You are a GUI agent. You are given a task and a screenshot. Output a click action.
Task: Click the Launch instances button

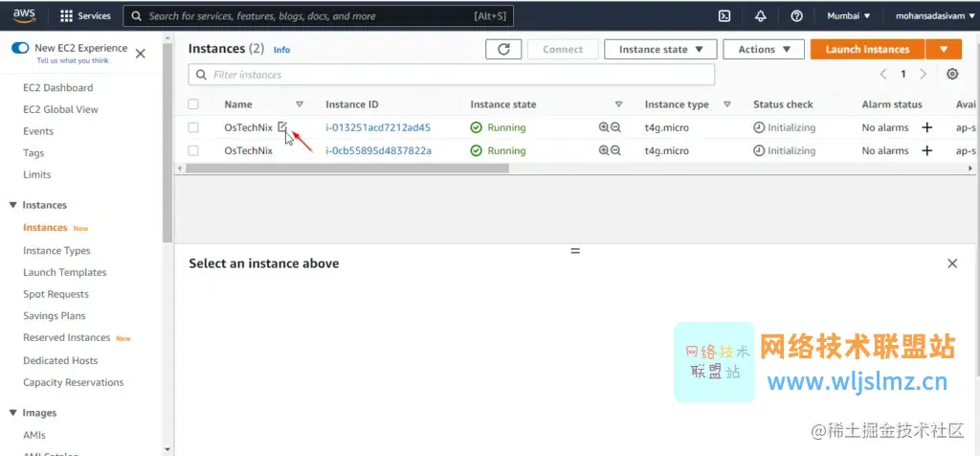[867, 50]
